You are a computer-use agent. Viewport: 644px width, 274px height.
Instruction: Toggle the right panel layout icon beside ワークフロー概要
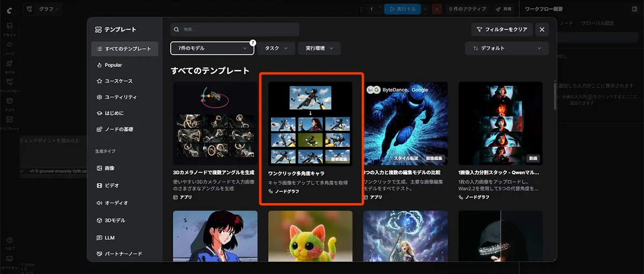[x=635, y=9]
